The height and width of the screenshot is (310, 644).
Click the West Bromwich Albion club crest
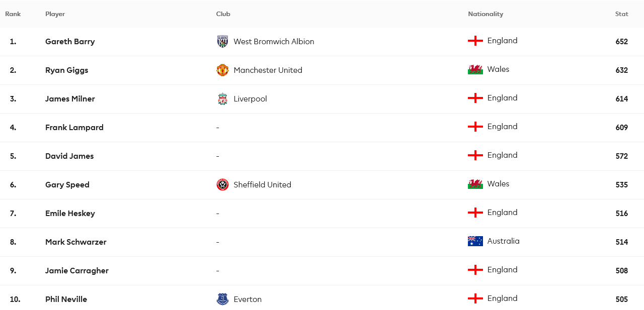click(x=222, y=42)
